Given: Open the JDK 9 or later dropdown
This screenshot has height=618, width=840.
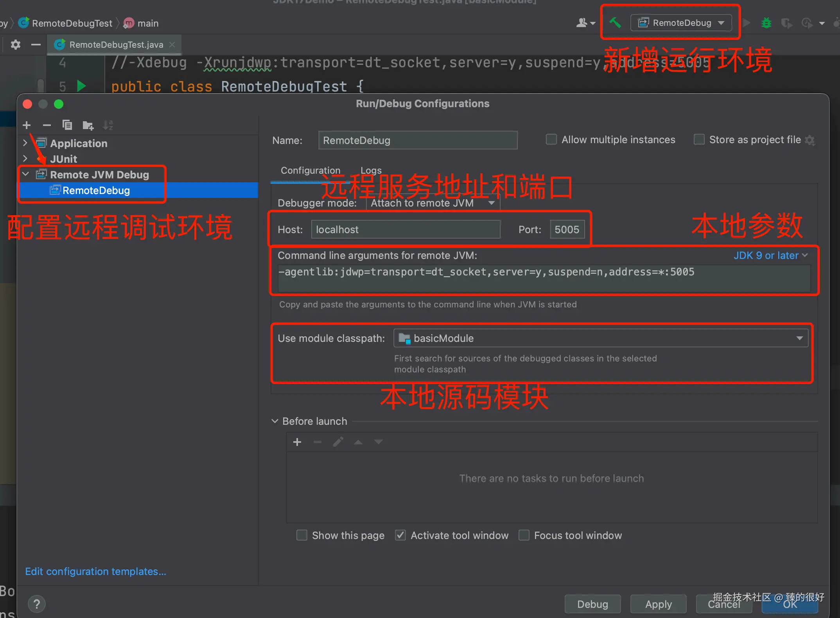Looking at the screenshot, I should click(x=770, y=255).
